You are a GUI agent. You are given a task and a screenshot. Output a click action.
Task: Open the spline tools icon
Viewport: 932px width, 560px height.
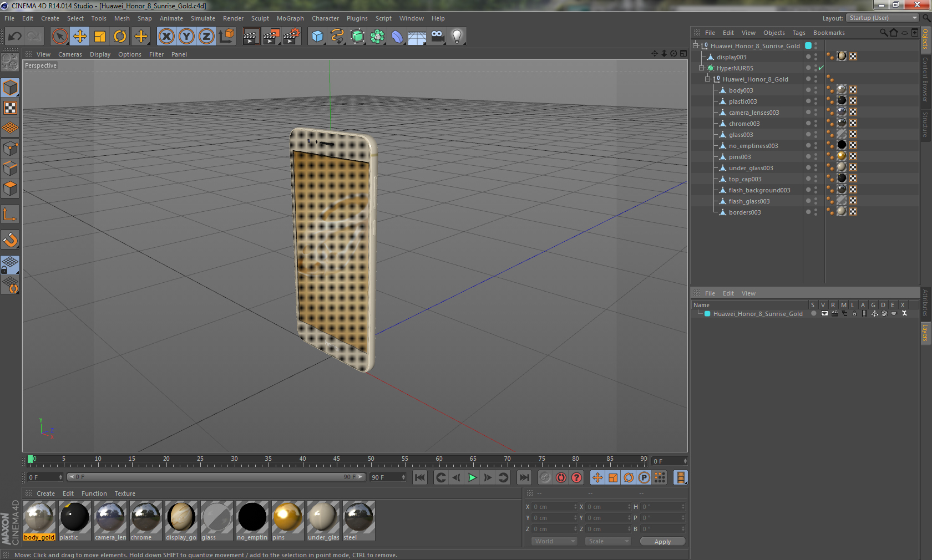[337, 37]
